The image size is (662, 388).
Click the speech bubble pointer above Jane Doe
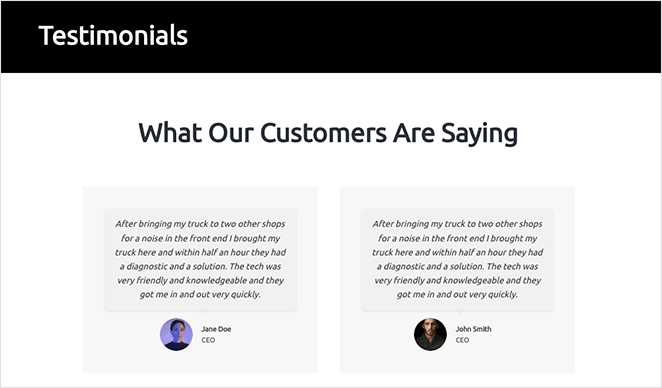pyautogui.click(x=203, y=313)
